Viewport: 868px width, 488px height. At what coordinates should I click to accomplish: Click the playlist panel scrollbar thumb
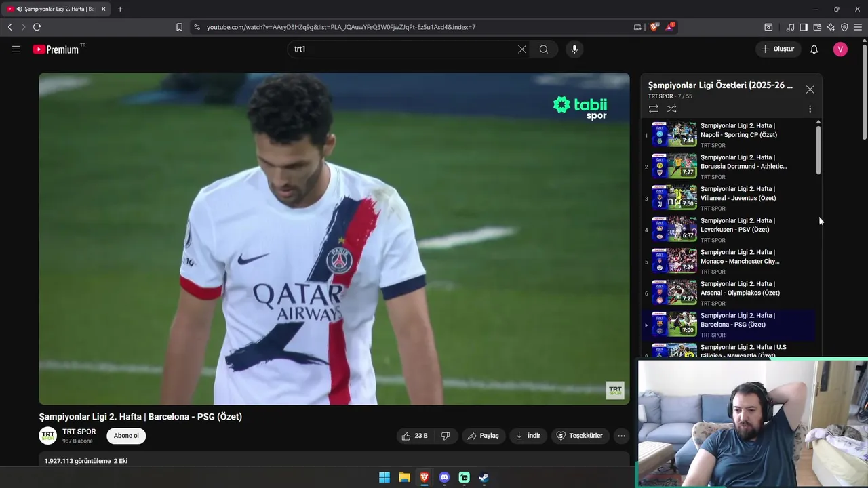818,149
